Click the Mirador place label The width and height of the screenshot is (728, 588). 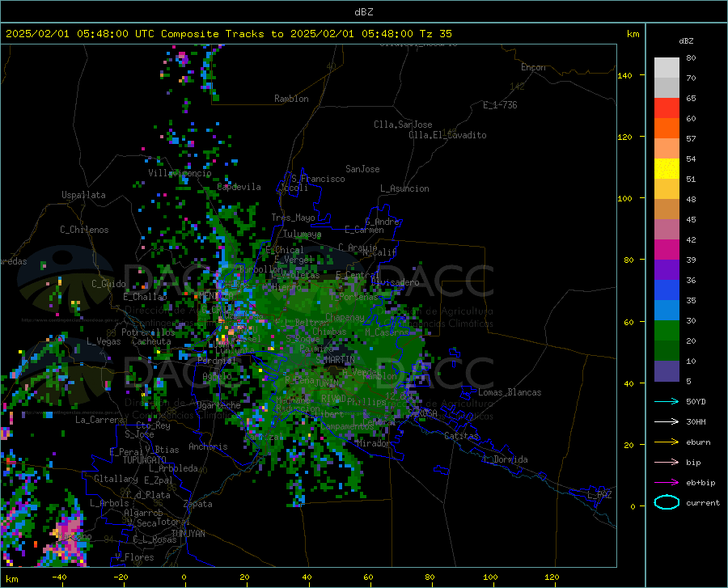point(373,443)
